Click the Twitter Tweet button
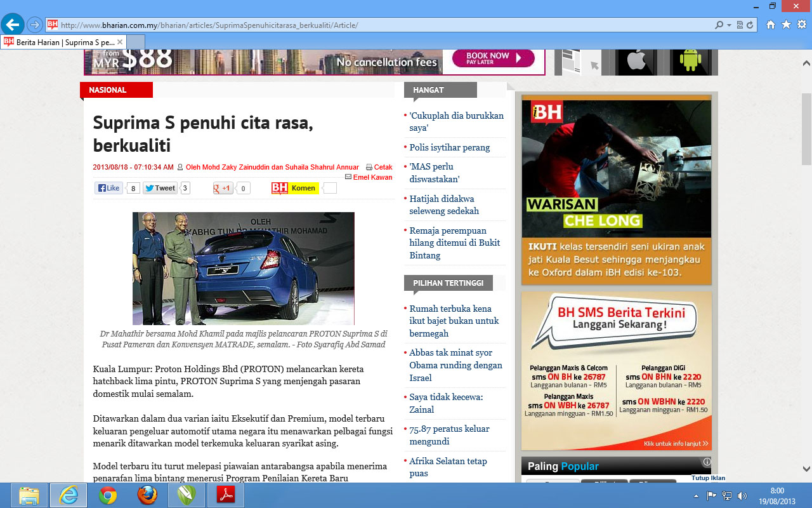812x508 pixels. 160,188
